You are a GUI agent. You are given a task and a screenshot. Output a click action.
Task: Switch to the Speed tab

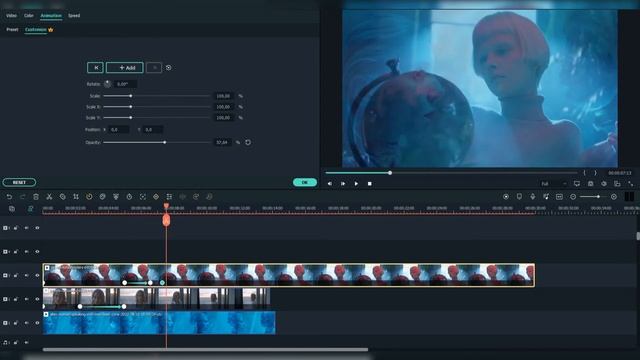[74, 16]
